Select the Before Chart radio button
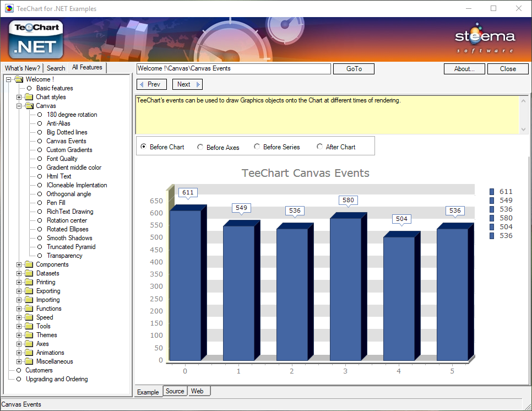 tap(144, 147)
